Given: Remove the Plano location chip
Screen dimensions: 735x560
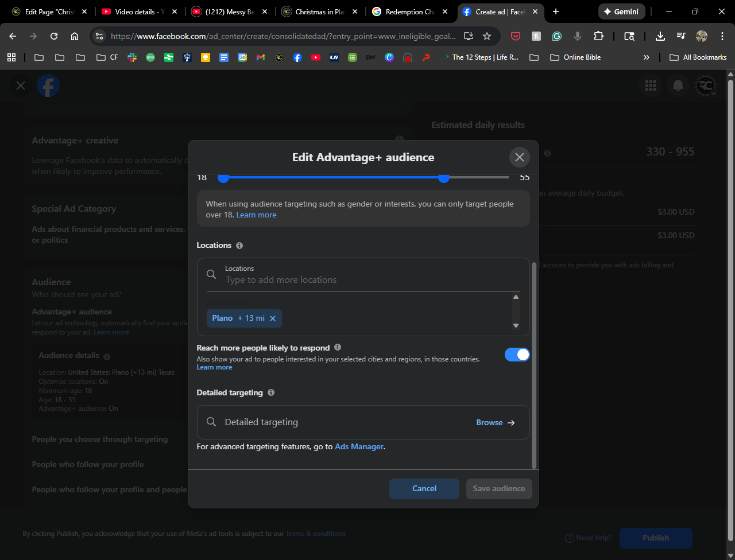Looking at the screenshot, I should [273, 318].
